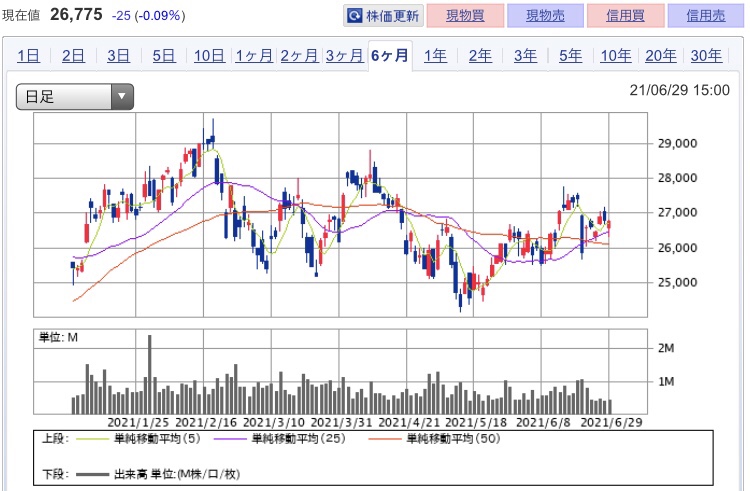The height and width of the screenshot is (491, 750).
Task: View the 20年 chart range
Action: coord(661,56)
